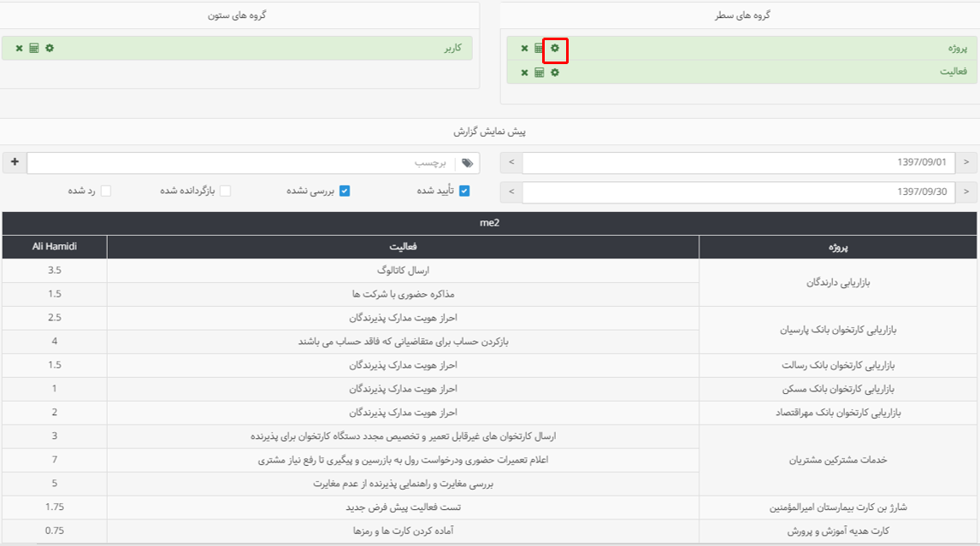Image resolution: width=980 pixels, height=546 pixels.
Task: Click the left arrow beside start date 1397/09/01
Action: 510,162
